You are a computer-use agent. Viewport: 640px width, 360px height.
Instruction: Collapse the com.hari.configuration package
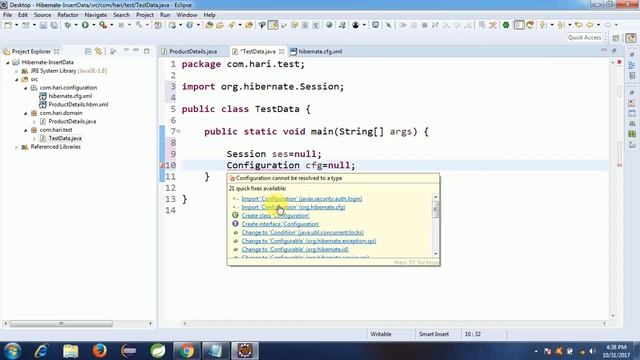coord(26,88)
